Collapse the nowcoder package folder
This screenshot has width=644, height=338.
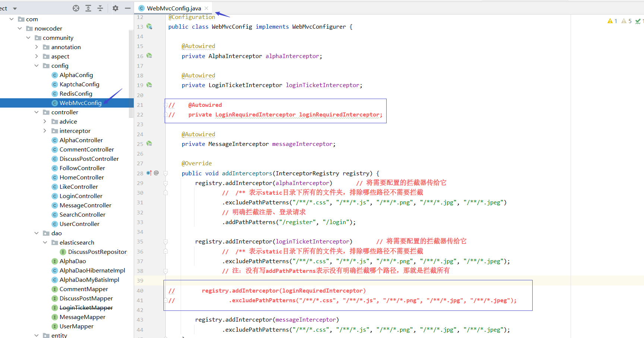20,28
